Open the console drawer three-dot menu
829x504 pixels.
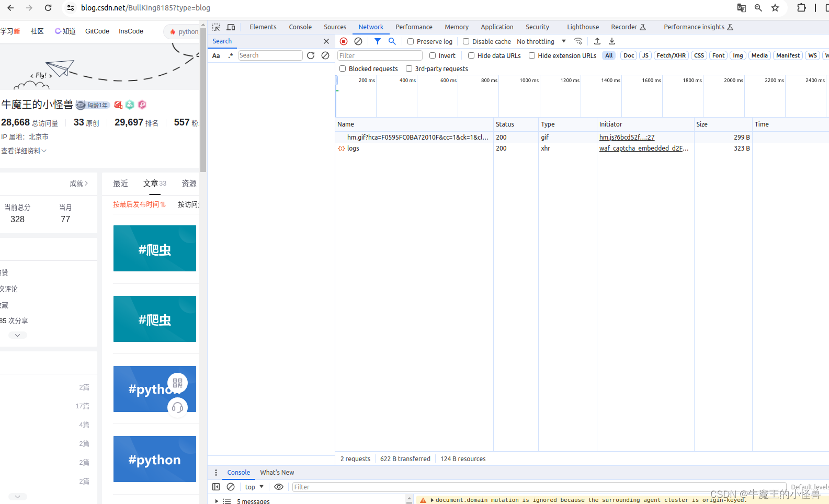(x=216, y=473)
